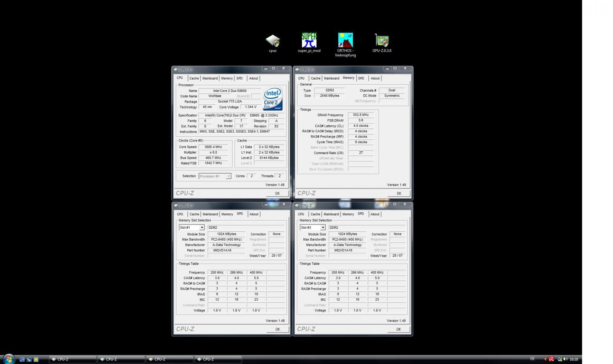The width and height of the screenshot is (613, 364).
Task: Go to About tab in the Slot #1 window
Action: (x=254, y=214)
